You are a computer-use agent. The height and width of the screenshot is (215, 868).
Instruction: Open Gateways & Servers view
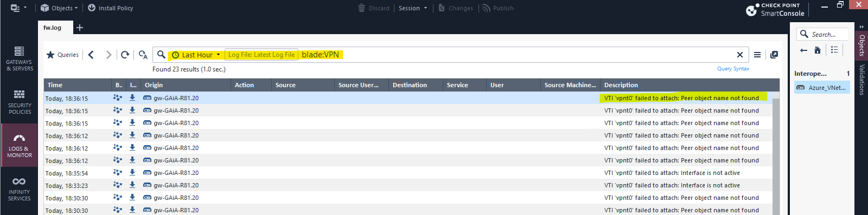click(20, 58)
